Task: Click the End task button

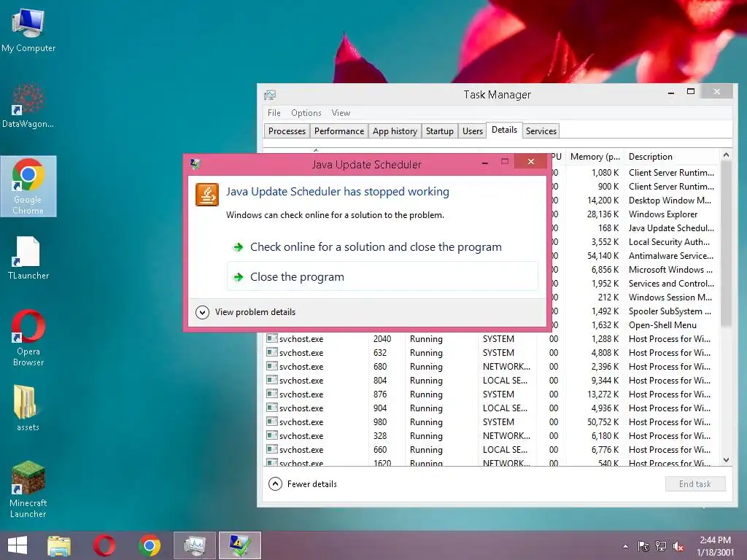Action: [x=695, y=484]
